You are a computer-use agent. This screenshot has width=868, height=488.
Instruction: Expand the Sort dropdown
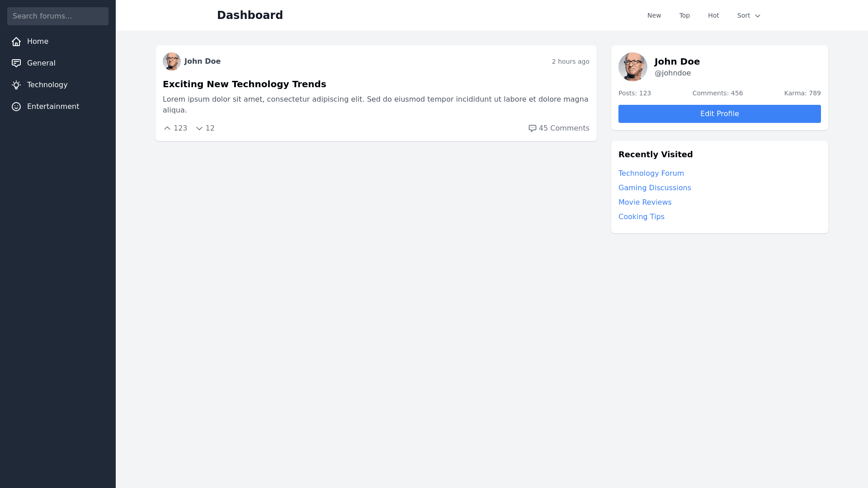point(749,15)
